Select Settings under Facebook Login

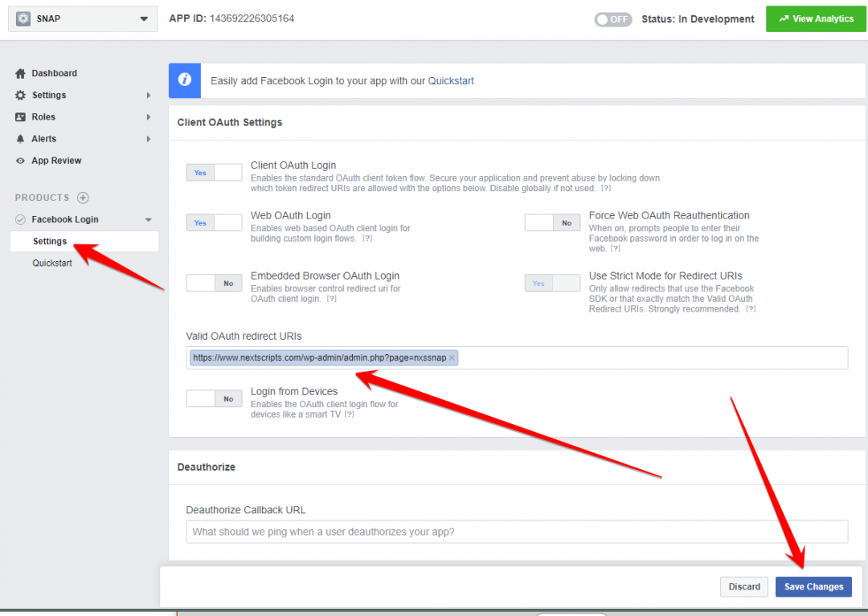84,242
